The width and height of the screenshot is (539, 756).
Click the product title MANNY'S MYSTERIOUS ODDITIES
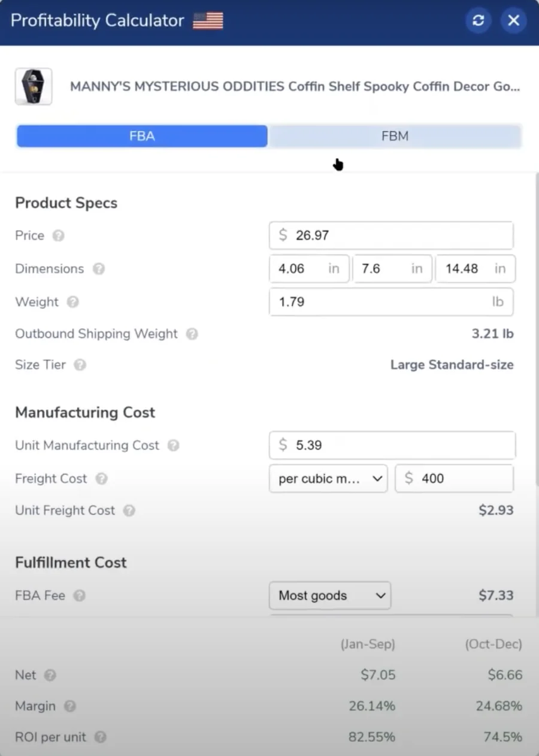click(x=295, y=86)
